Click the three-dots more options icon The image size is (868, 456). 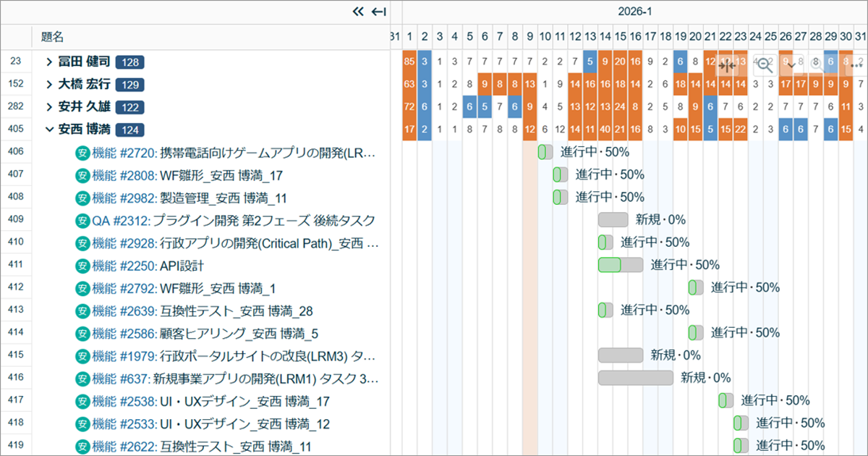[856, 65]
